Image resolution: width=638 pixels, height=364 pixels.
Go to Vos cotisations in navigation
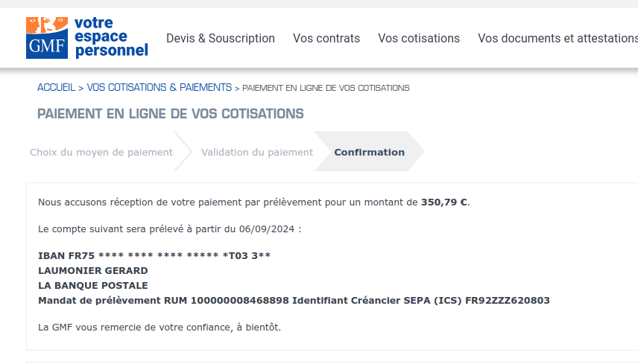(x=419, y=38)
